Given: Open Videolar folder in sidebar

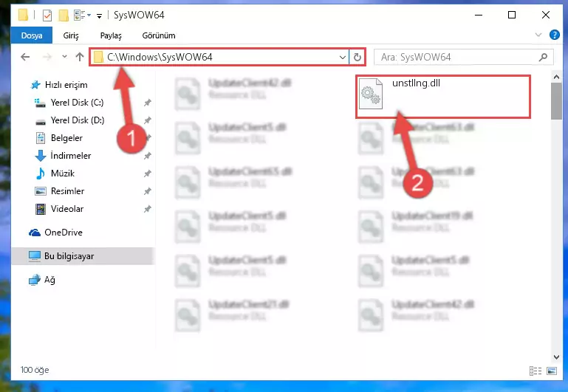Looking at the screenshot, I should pos(67,209).
